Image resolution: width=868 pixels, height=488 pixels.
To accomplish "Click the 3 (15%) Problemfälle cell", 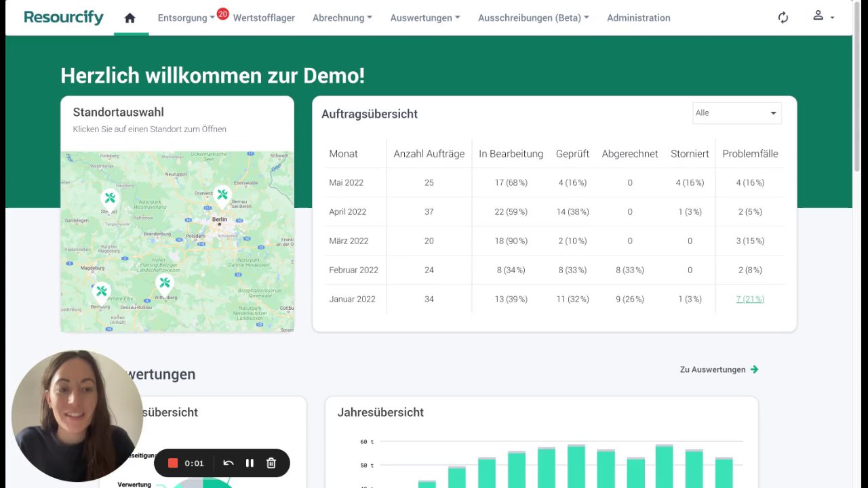I will (750, 241).
